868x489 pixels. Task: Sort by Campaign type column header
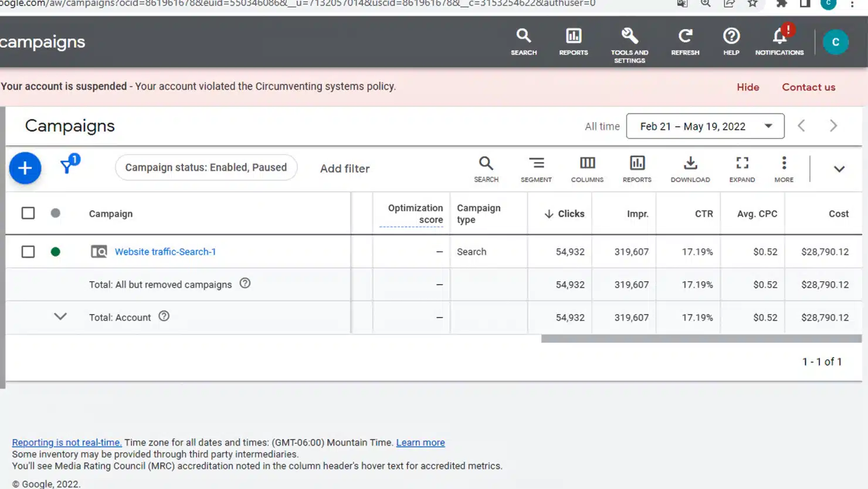point(479,214)
